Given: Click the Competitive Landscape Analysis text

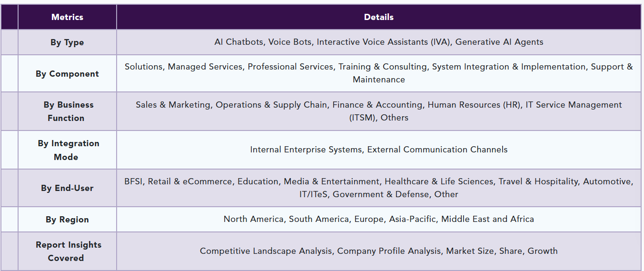Looking at the screenshot, I should [379, 251].
